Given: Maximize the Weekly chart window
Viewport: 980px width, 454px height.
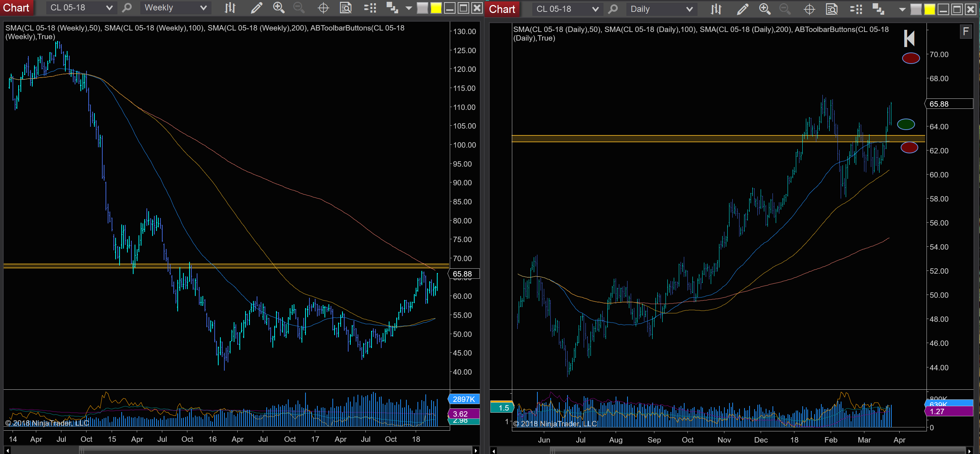Looking at the screenshot, I should click(463, 8).
